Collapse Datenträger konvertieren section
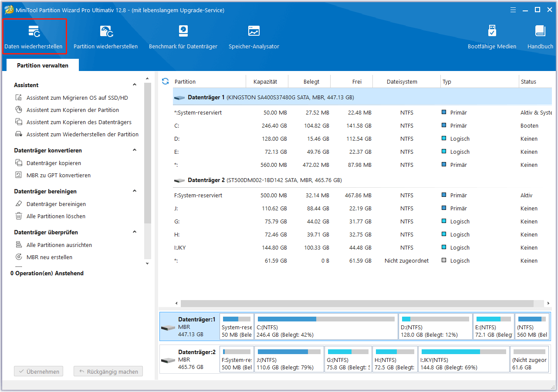The image size is (558, 392). pos(135,150)
